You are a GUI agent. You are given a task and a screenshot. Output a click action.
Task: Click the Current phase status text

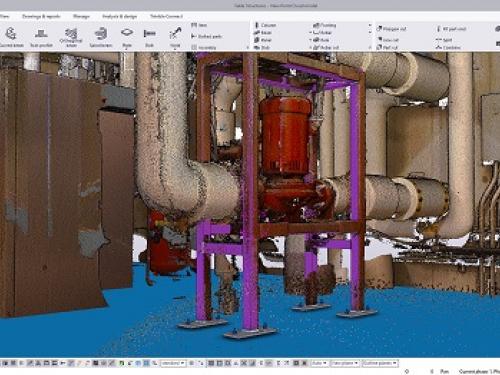point(479,371)
